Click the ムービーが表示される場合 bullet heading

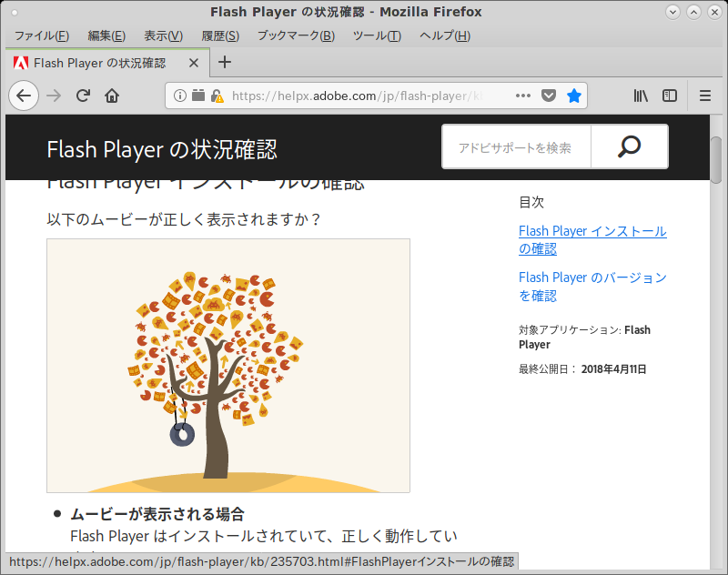tap(157, 514)
